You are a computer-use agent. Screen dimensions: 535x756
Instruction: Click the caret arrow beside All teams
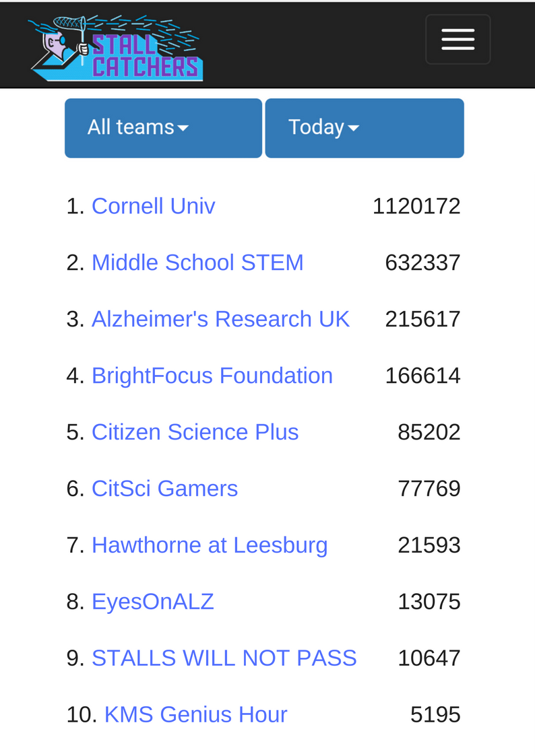point(183,129)
